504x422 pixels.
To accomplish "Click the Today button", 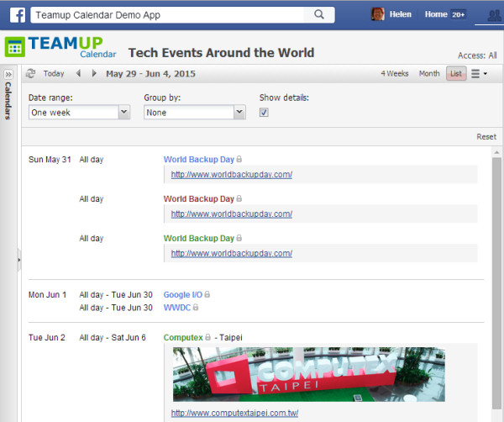I will 54,74.
